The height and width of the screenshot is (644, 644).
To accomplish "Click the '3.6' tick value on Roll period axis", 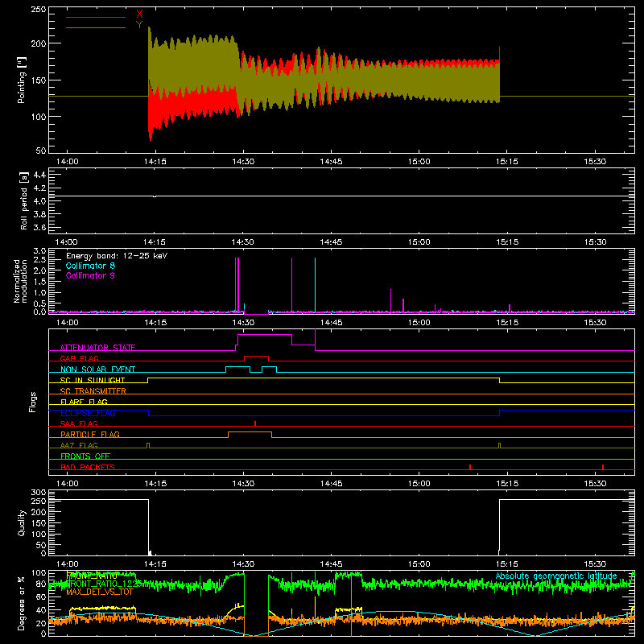I will point(39,228).
